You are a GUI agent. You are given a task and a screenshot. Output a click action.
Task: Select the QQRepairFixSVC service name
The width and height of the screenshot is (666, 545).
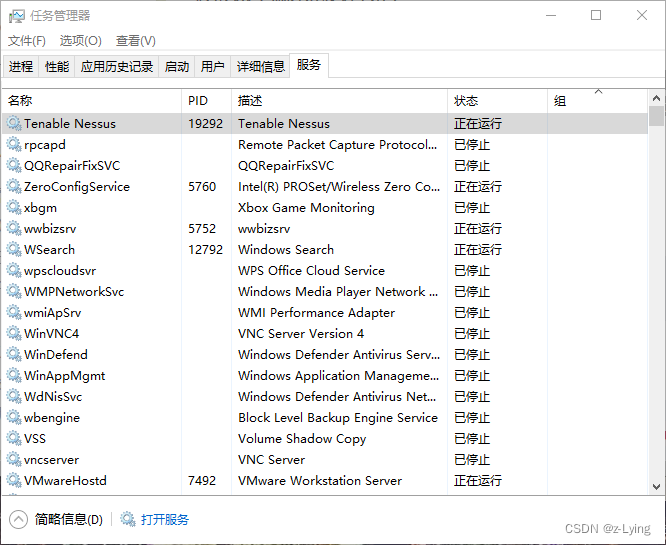click(72, 166)
